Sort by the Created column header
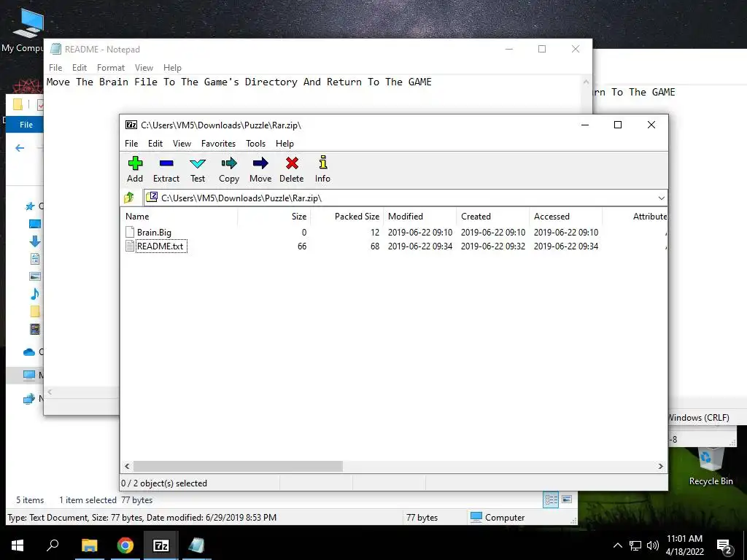The width and height of the screenshot is (747, 560). click(492, 216)
